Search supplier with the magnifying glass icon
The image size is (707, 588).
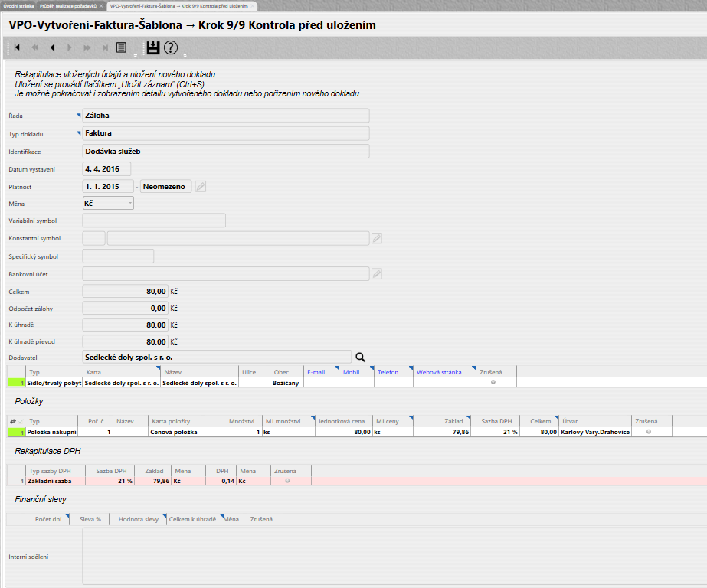[361, 356]
